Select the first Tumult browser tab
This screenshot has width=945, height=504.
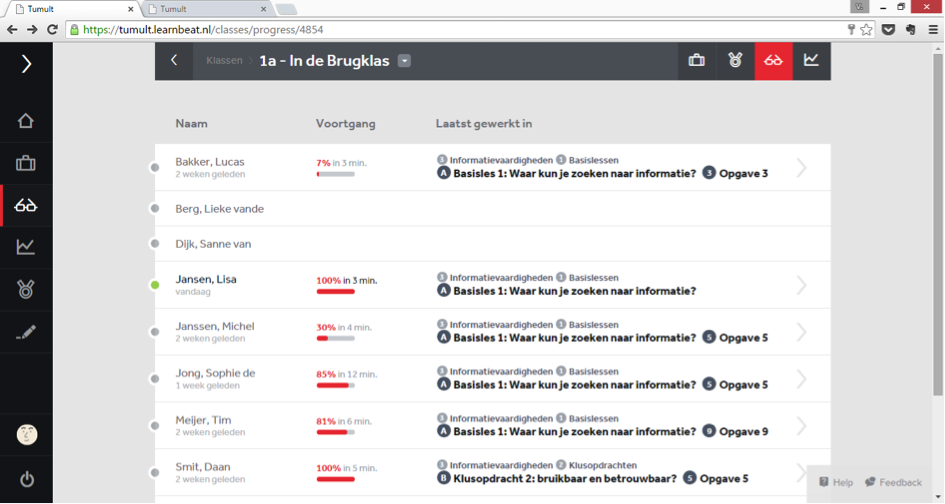coord(72,9)
